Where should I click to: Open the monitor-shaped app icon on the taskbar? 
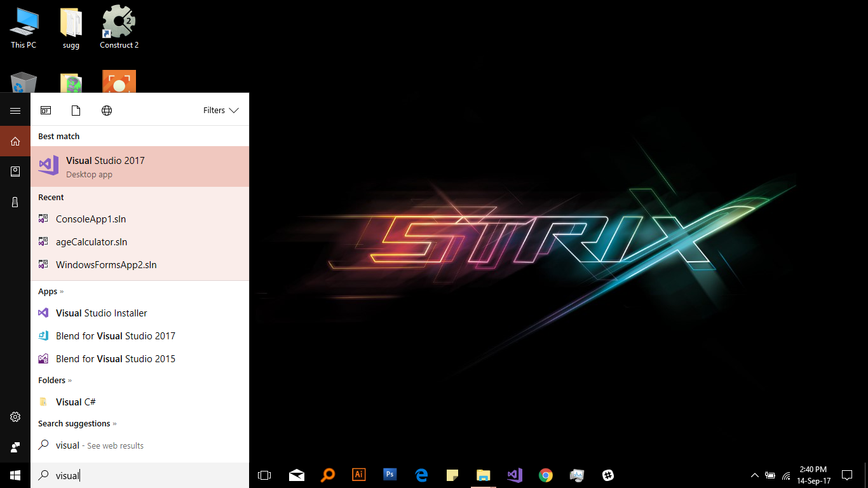tap(576, 475)
